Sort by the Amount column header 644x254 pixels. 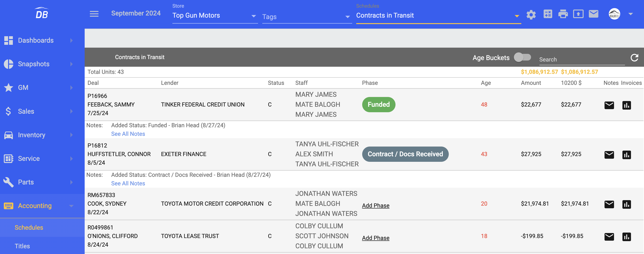coord(531,83)
